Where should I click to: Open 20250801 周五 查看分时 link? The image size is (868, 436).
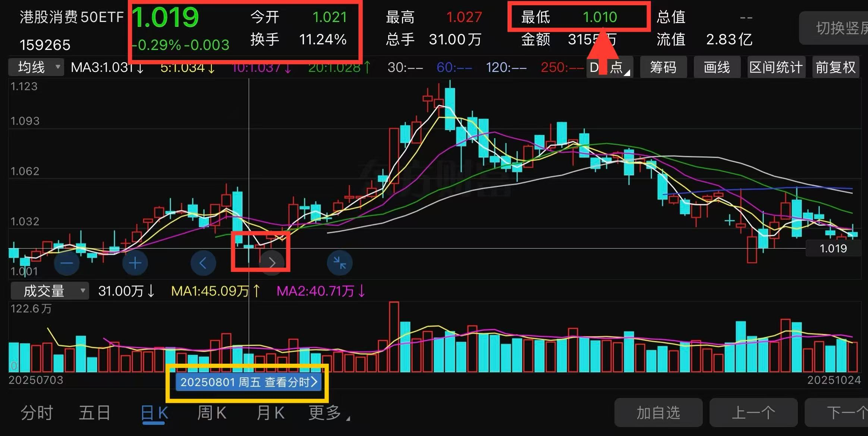(x=248, y=382)
